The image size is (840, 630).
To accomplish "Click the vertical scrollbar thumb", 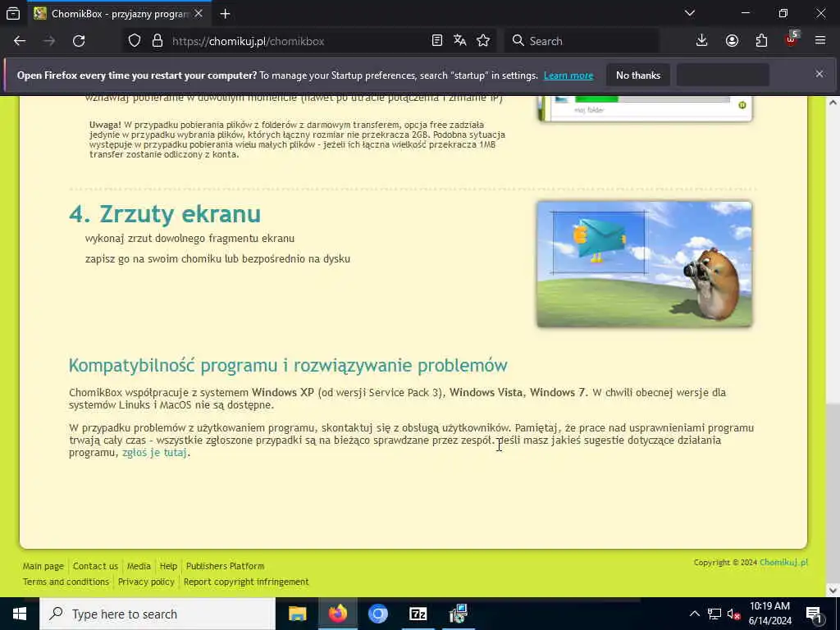I will coord(833,493).
